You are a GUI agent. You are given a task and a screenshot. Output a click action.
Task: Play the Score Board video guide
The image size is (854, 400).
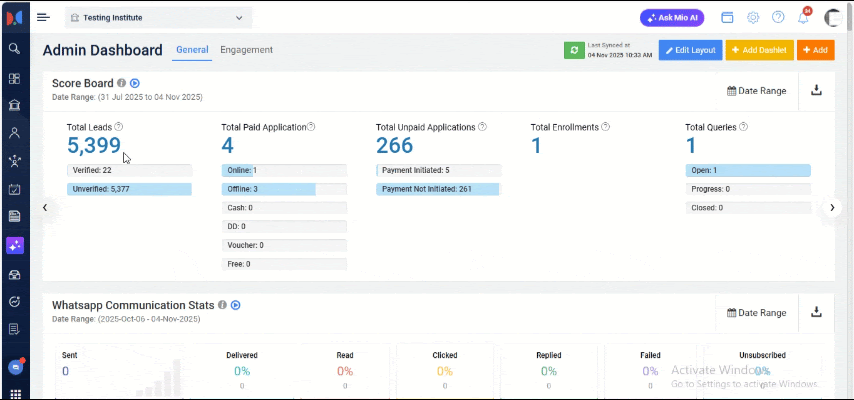click(135, 83)
